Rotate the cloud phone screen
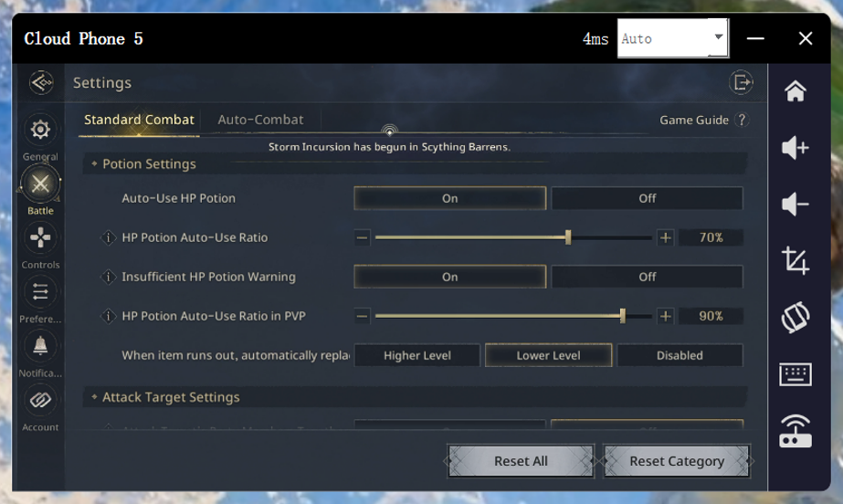843x504 pixels. point(796,317)
